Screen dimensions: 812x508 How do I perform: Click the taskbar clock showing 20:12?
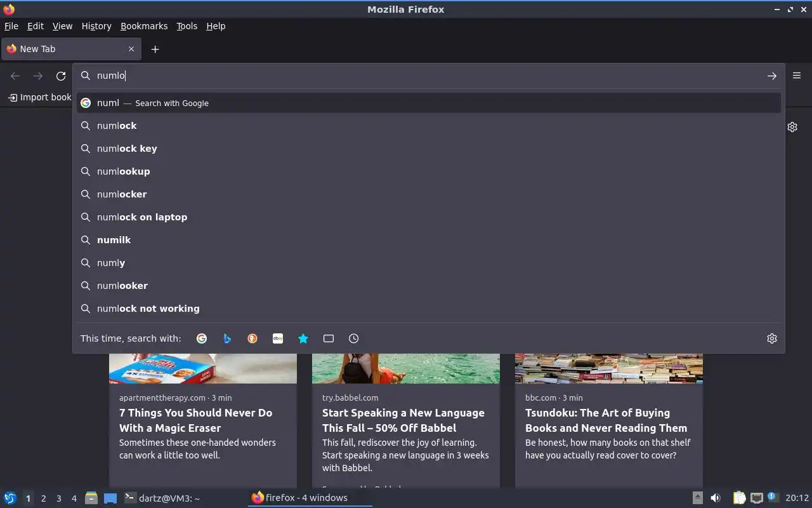click(x=797, y=498)
